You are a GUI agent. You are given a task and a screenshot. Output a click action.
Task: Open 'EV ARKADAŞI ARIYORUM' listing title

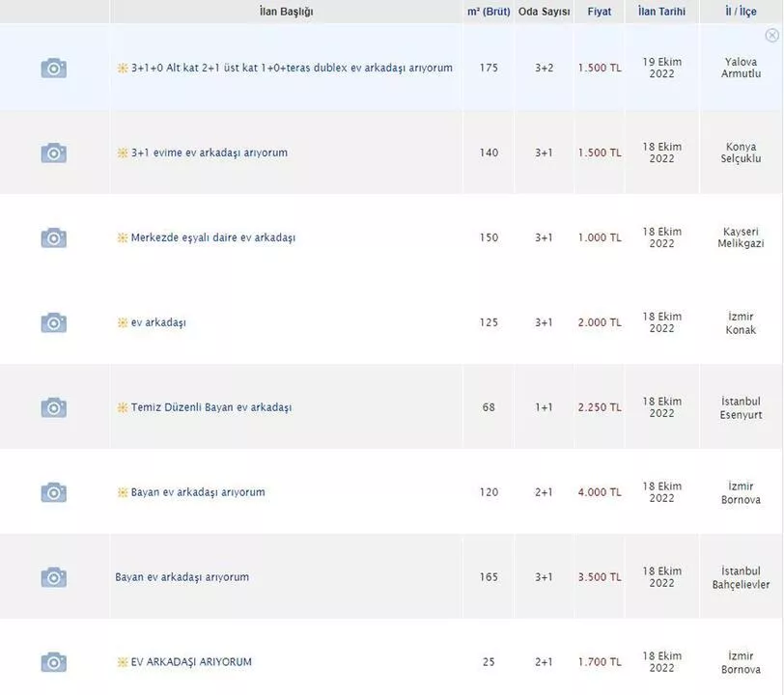point(191,662)
